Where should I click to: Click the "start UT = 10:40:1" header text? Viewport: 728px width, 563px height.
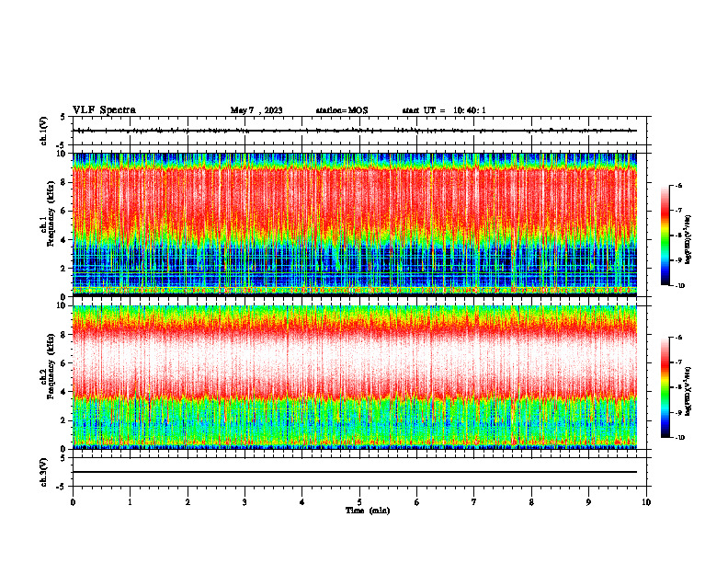click(x=444, y=110)
